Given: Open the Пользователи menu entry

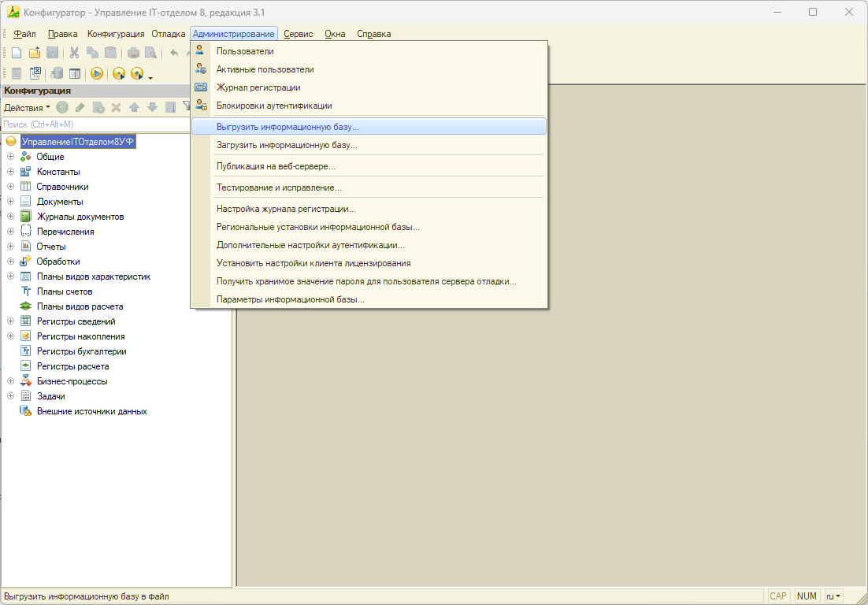Looking at the screenshot, I should point(245,51).
